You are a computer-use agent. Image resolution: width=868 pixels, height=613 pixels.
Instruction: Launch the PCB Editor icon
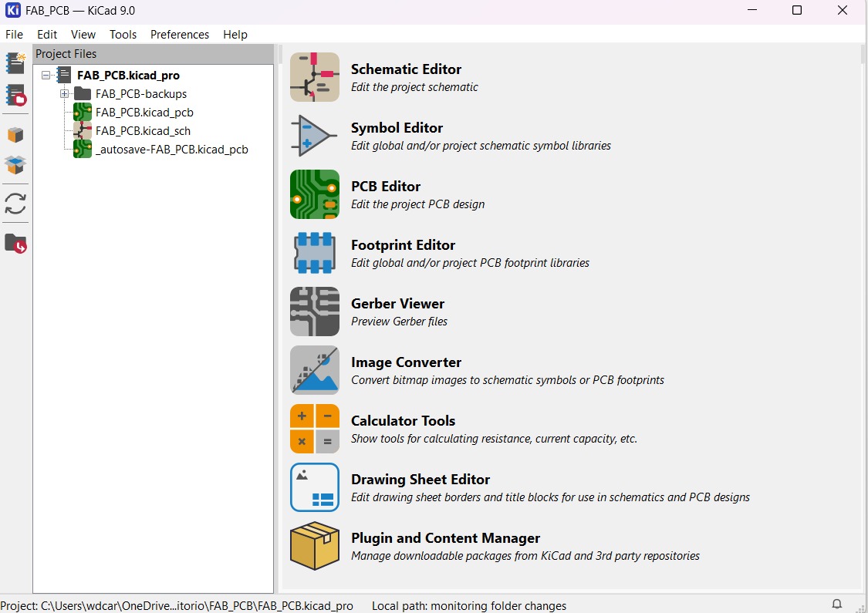[x=315, y=194]
